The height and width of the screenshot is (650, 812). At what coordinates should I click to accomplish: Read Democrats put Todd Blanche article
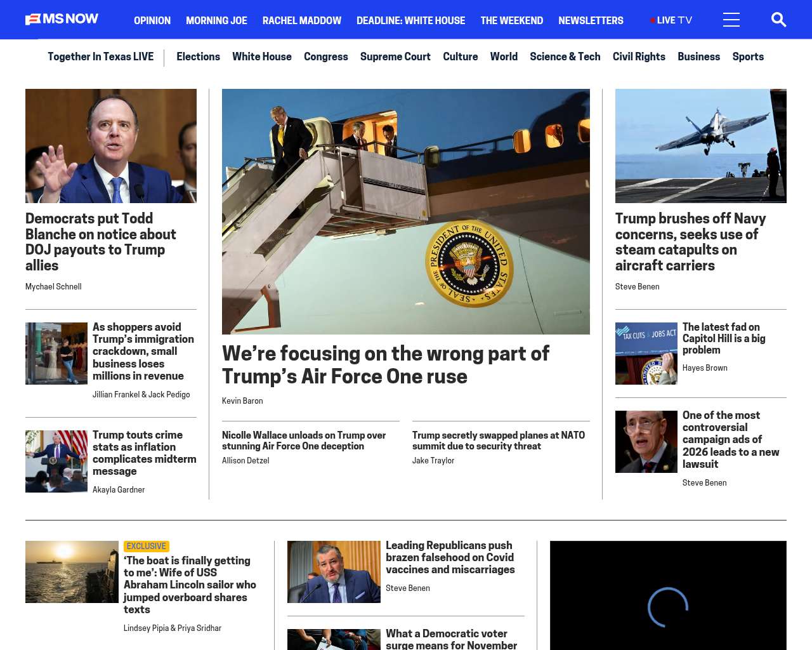(x=101, y=242)
